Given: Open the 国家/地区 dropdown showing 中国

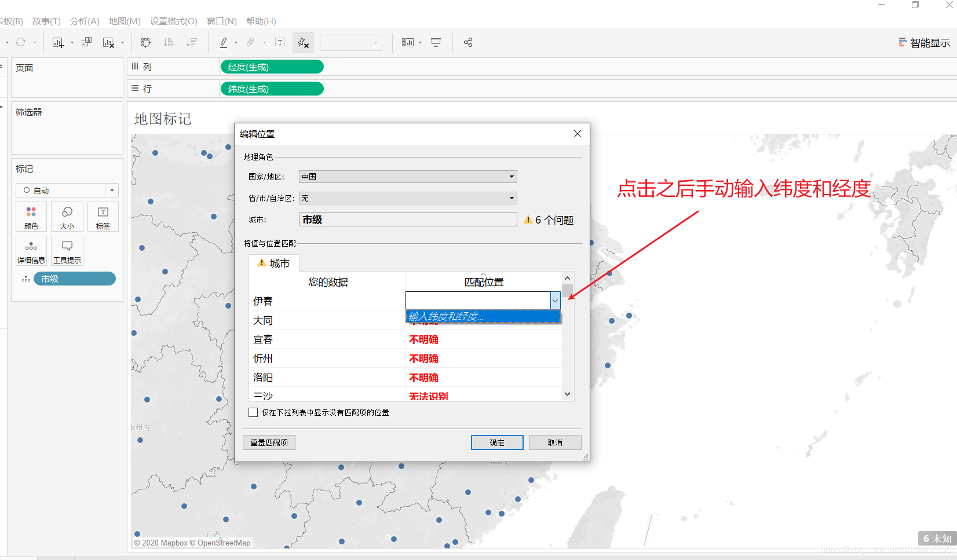Looking at the screenshot, I should 408,177.
